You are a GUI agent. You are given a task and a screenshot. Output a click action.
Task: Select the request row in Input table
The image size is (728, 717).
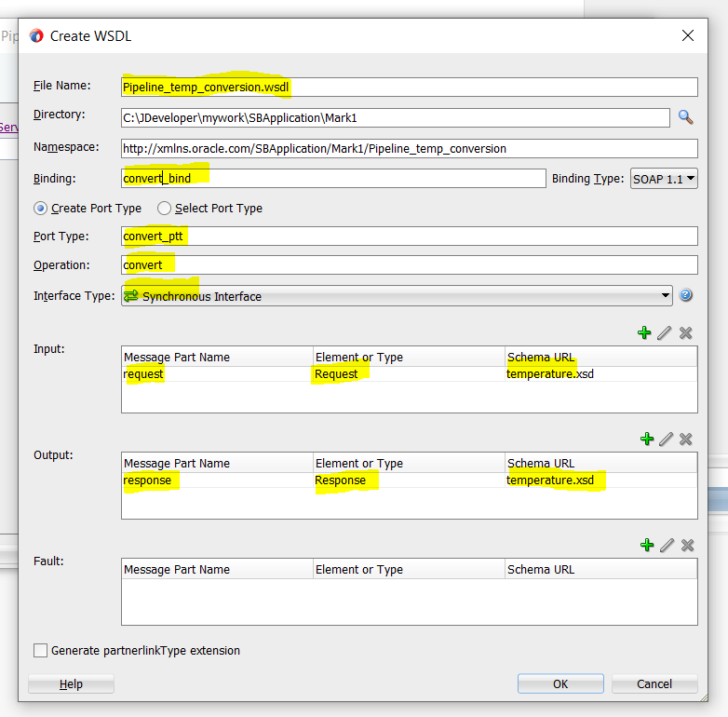[x=217, y=374]
